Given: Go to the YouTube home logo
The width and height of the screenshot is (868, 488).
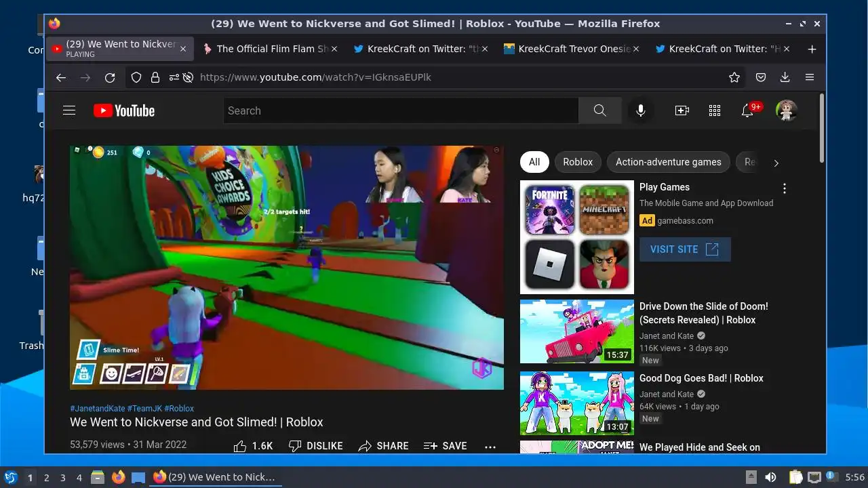Looking at the screenshot, I should point(124,110).
